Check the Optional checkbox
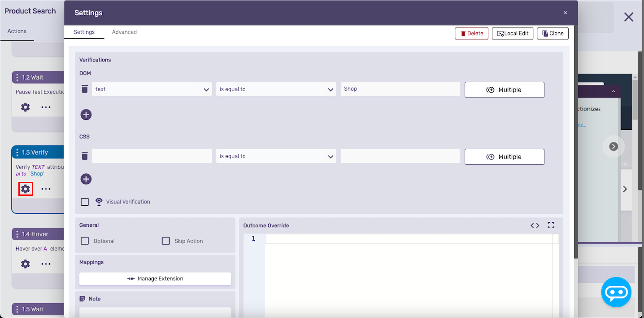 [x=85, y=241]
